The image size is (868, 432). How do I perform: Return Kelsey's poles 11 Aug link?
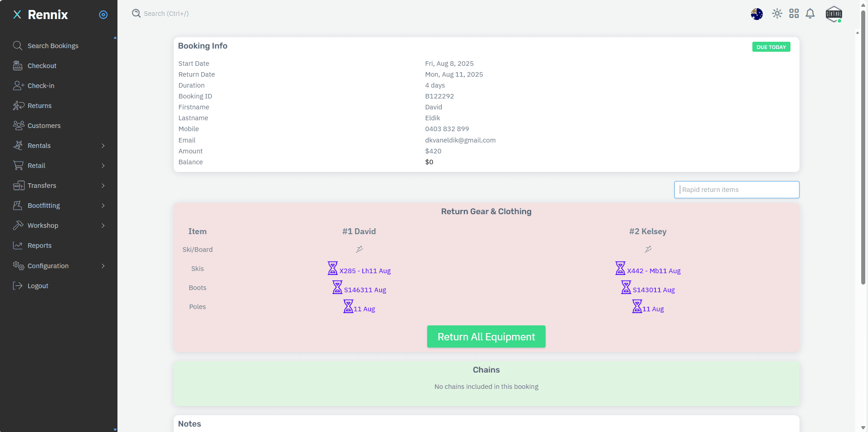tap(653, 309)
